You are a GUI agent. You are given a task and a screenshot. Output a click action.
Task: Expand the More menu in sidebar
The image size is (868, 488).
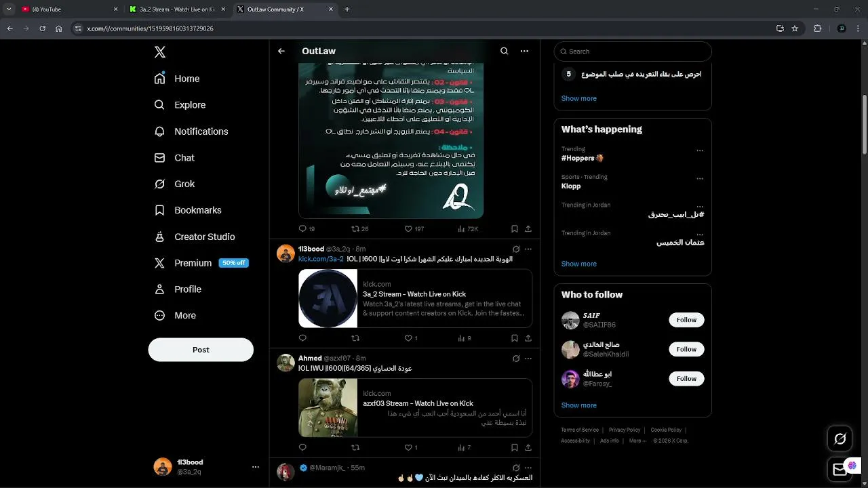175,315
